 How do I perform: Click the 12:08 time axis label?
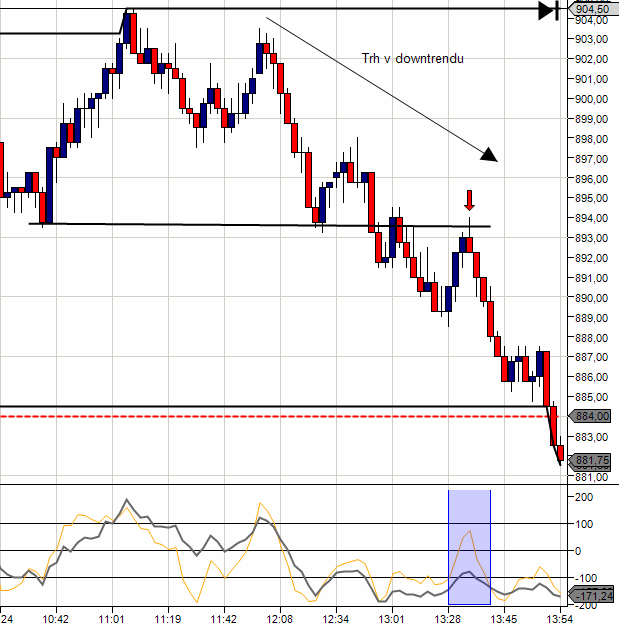(x=280, y=619)
